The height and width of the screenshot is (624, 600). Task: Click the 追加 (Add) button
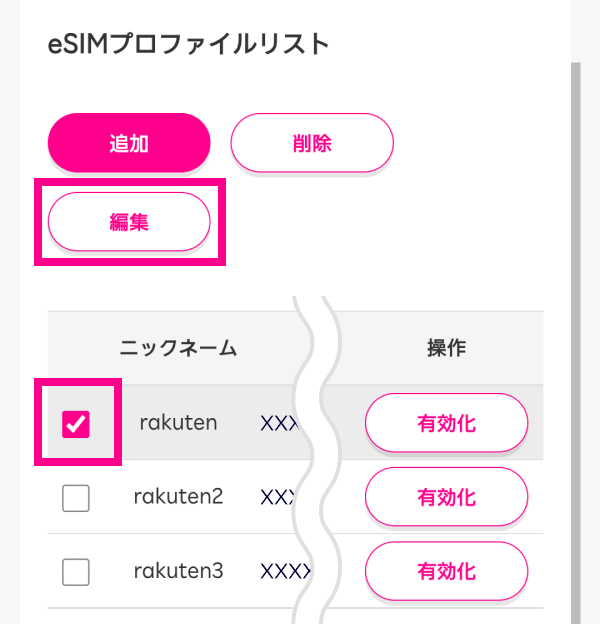[x=129, y=143]
